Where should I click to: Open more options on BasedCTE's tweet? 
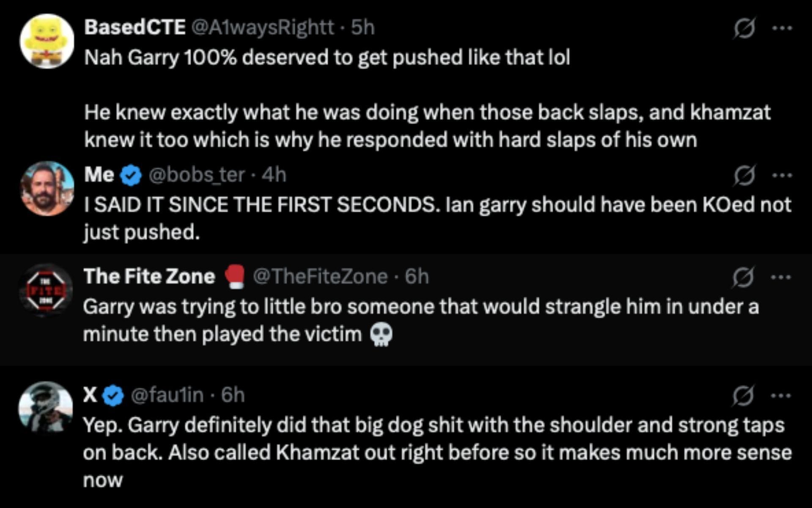[x=782, y=28]
